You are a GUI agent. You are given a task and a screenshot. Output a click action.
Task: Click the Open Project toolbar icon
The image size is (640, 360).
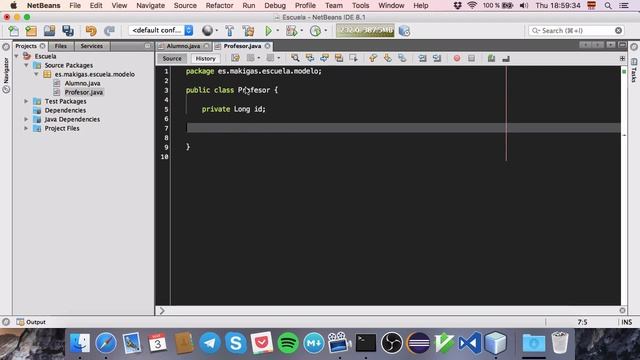[x=49, y=31]
